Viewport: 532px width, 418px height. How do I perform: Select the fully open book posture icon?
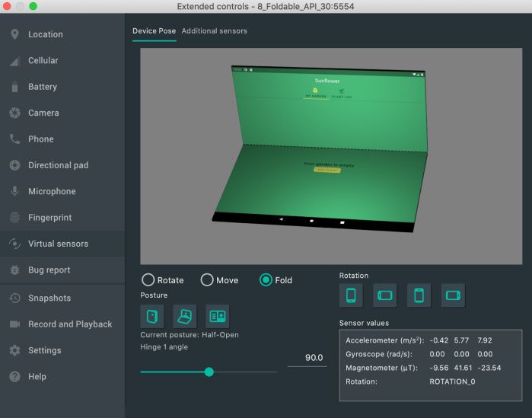(218, 316)
